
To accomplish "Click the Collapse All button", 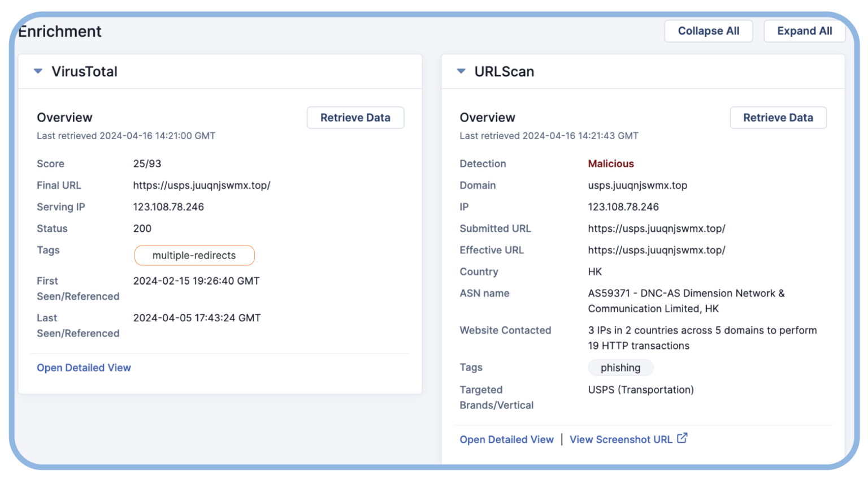I will pyautogui.click(x=709, y=31).
